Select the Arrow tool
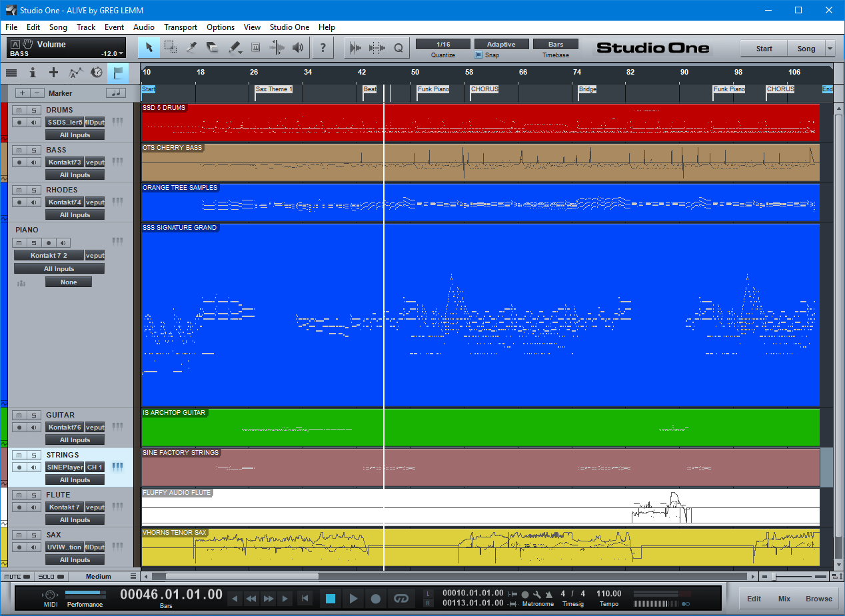This screenshot has height=616, width=845. click(x=149, y=47)
